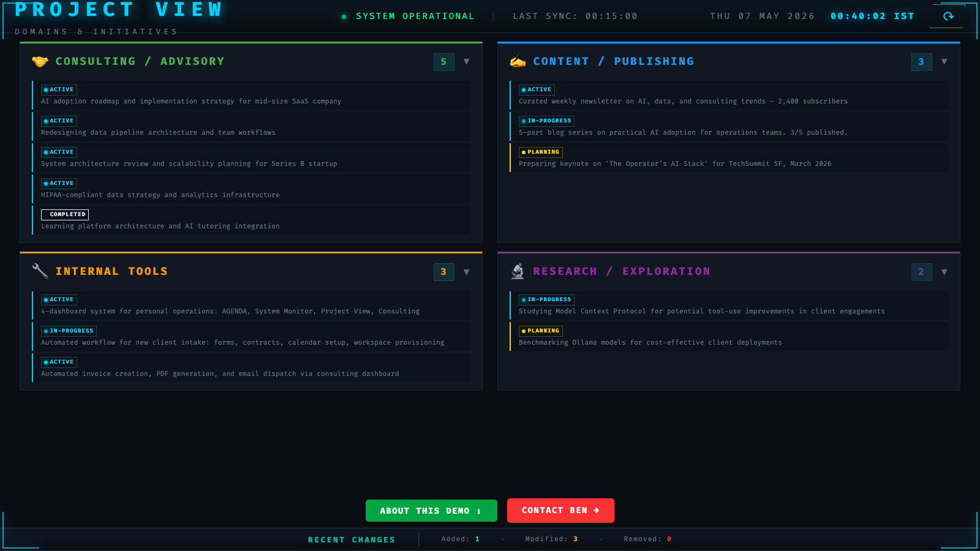
Task: Open the TechSummit SF keynote item
Action: (729, 158)
